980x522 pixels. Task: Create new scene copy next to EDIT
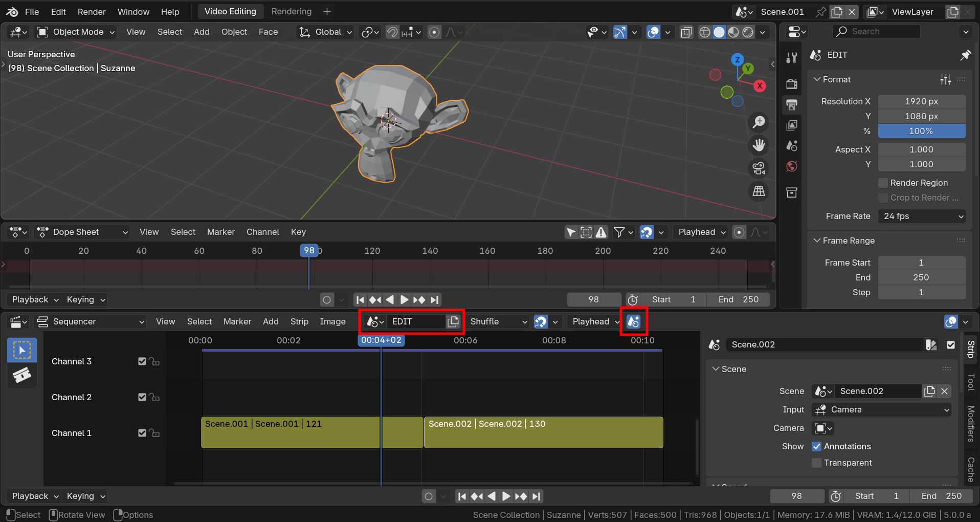453,321
